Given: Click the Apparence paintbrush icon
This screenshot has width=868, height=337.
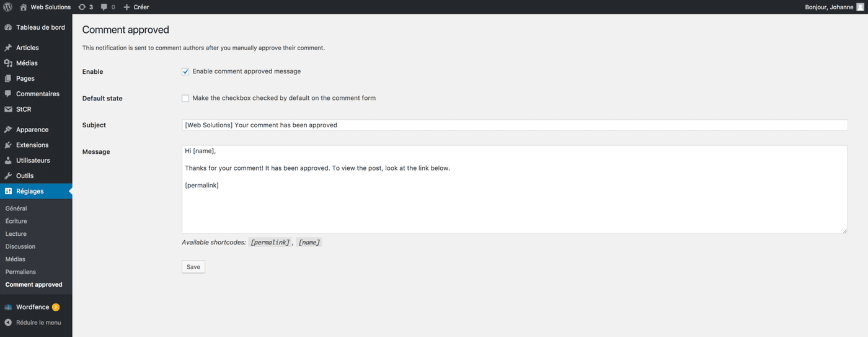Looking at the screenshot, I should [x=8, y=130].
